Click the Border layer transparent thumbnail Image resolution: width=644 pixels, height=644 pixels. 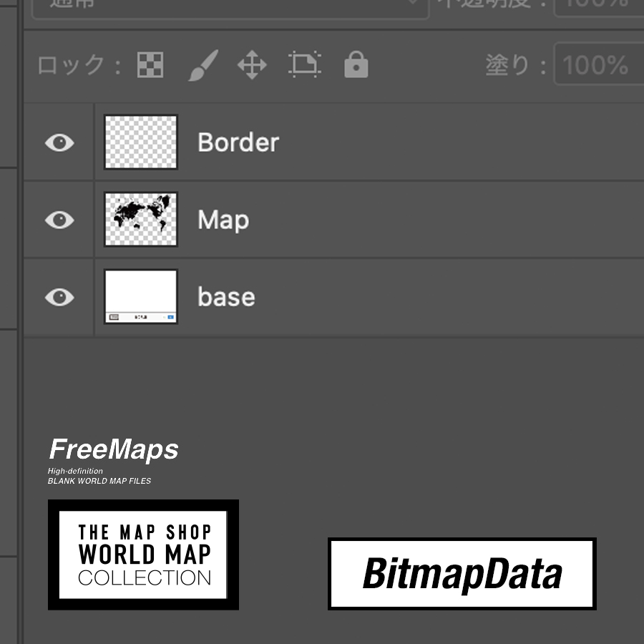[141, 142]
